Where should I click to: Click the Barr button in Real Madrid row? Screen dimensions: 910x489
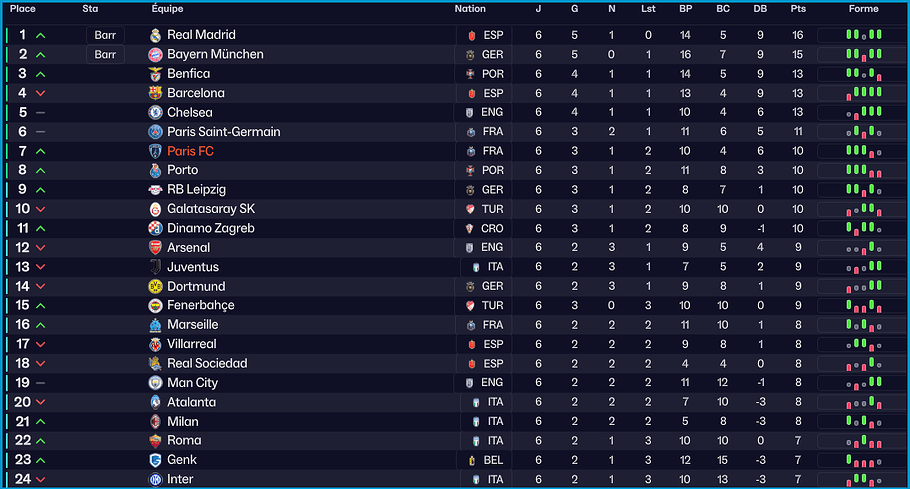tap(105, 35)
